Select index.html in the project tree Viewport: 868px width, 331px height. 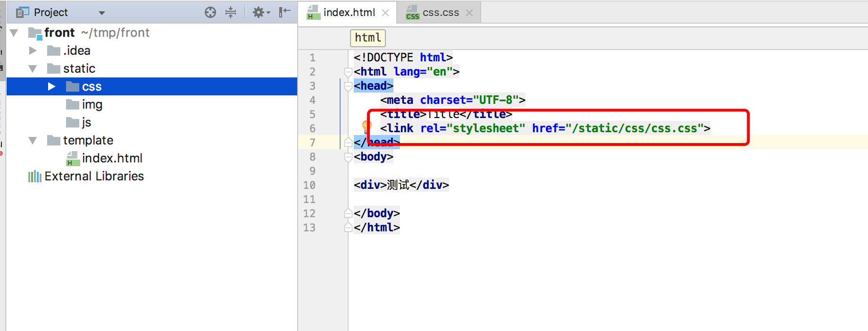(104, 158)
